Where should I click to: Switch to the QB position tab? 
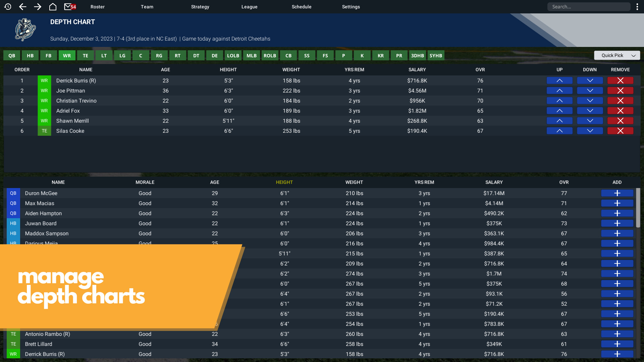[x=12, y=56]
